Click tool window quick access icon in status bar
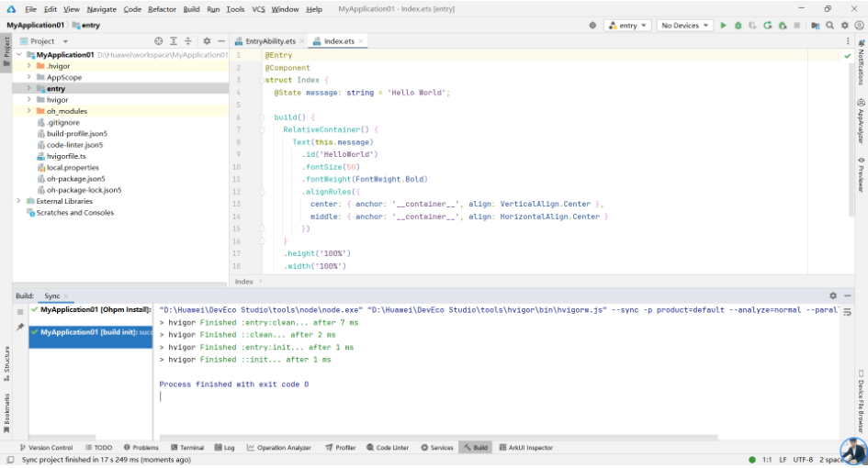 pyautogui.click(x=10, y=460)
